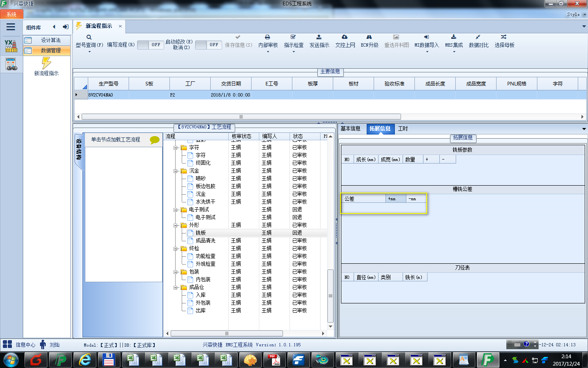Click 审核状态 column header

tap(244, 136)
